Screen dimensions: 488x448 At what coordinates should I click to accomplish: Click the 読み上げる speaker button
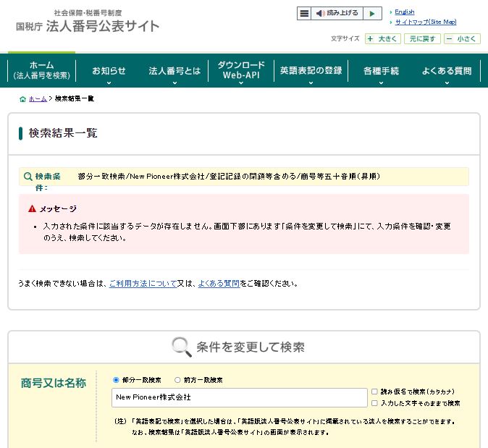click(x=337, y=13)
